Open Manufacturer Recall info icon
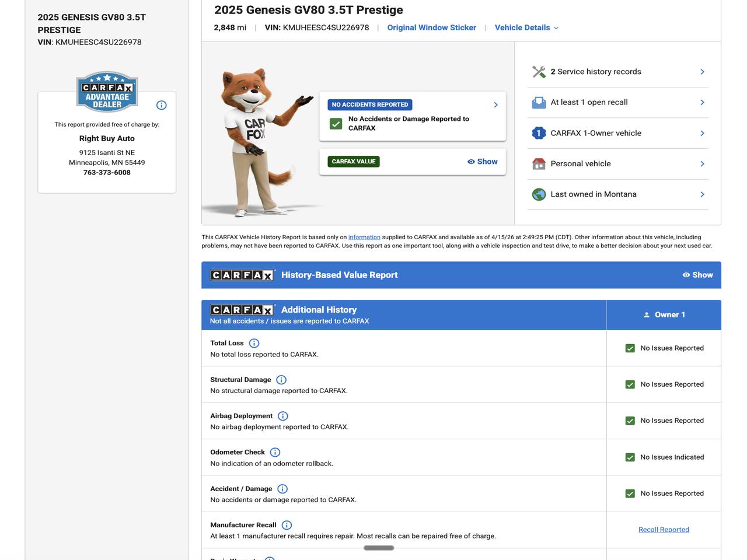This screenshot has height=560, width=747. (287, 525)
